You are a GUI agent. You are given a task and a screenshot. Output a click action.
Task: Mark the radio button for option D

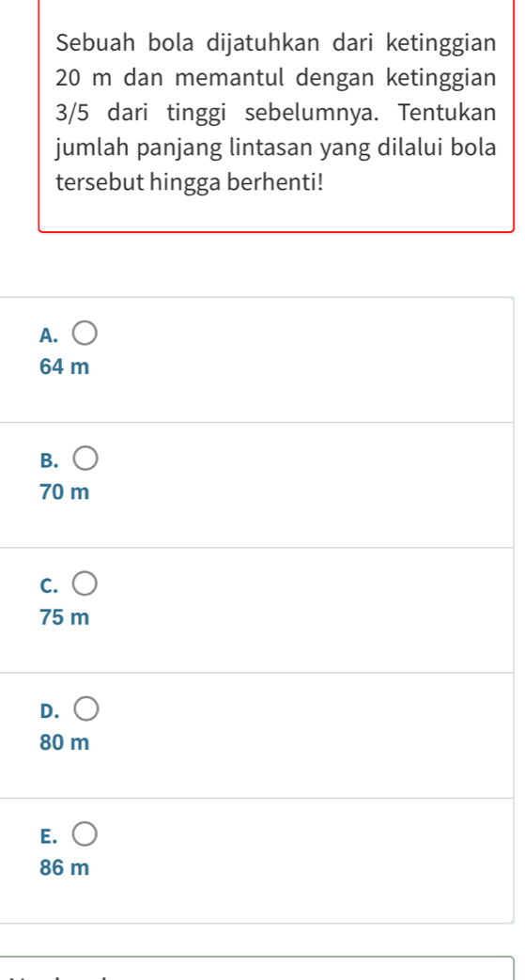pos(86,710)
